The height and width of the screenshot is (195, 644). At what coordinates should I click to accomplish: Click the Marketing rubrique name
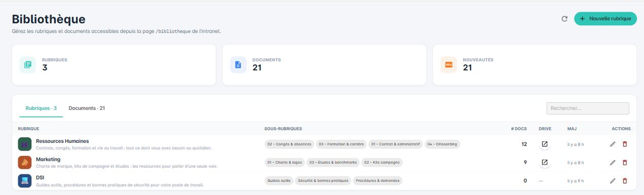point(48,159)
